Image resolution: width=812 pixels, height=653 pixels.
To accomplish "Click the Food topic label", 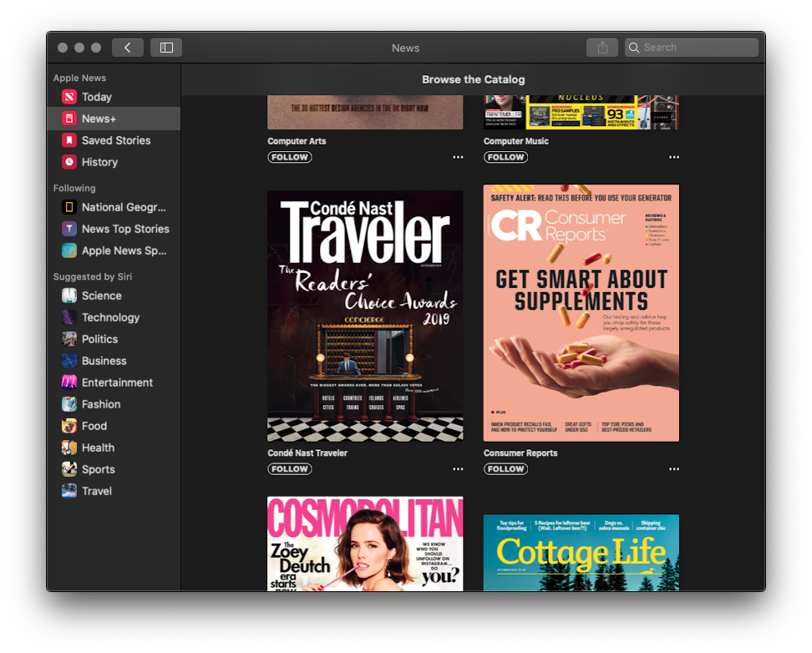I will (94, 426).
